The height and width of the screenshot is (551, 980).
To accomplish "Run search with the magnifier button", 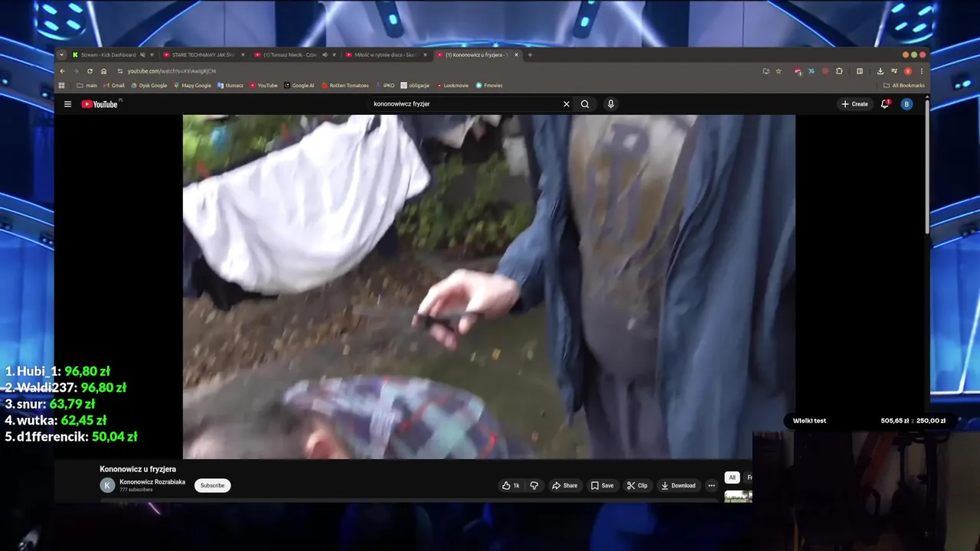I will coord(585,104).
